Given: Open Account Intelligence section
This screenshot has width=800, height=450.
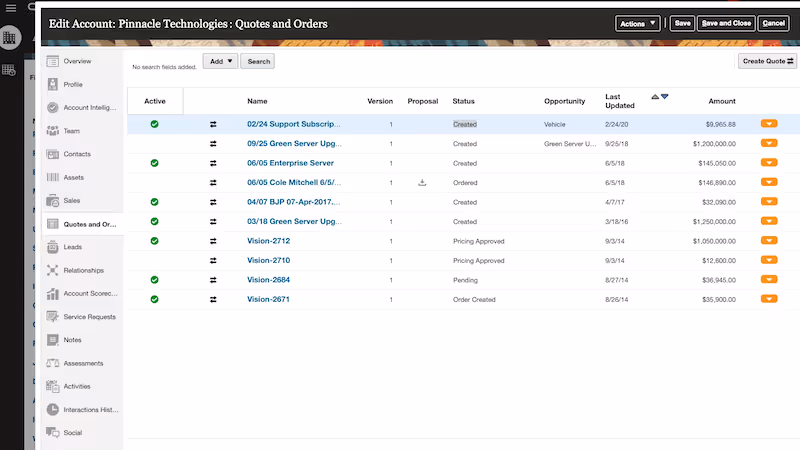Looking at the screenshot, I should 90,108.
